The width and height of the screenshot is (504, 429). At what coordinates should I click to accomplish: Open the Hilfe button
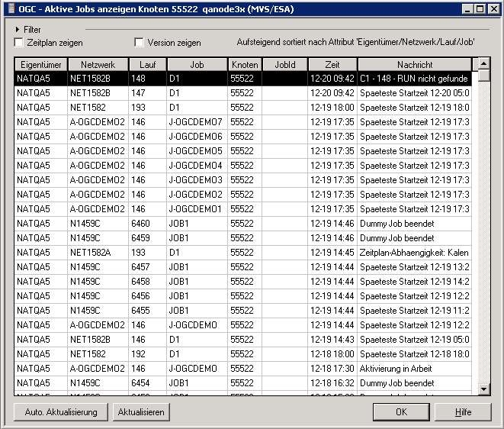point(463,412)
